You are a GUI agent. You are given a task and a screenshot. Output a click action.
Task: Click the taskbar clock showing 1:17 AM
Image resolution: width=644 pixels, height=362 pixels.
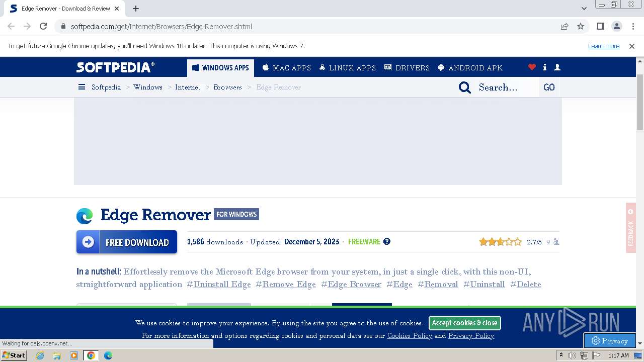point(619,355)
